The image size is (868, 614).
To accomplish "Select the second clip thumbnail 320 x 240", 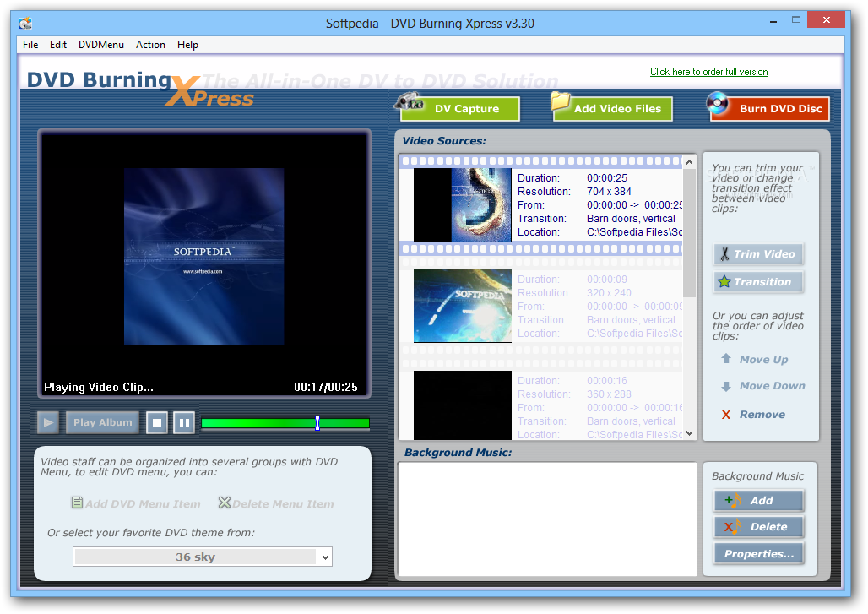I will 462,307.
